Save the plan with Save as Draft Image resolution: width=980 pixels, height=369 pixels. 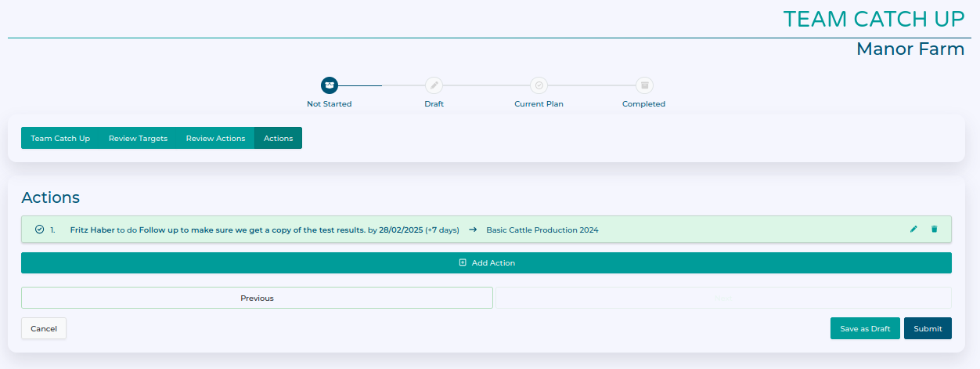tap(865, 328)
